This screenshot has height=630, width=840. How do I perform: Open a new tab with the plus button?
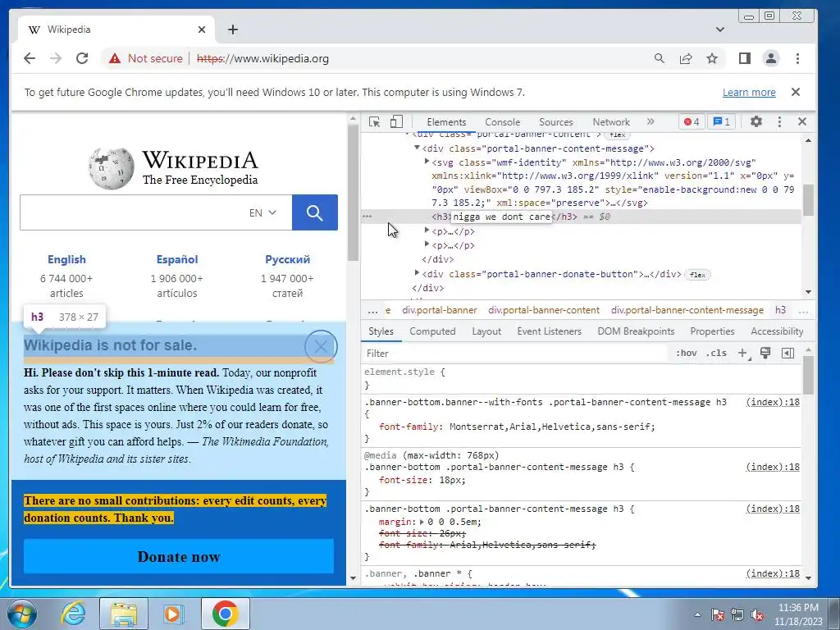pos(232,30)
